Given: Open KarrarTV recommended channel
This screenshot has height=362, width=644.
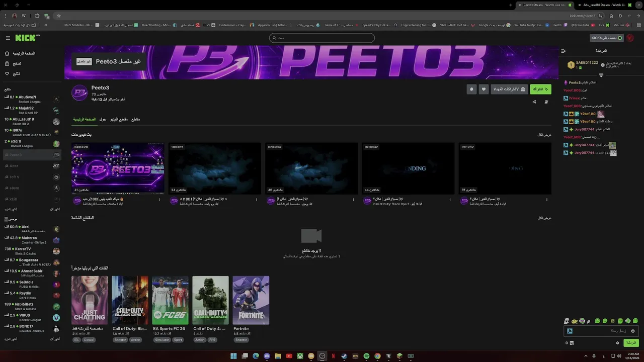Looking at the screenshot, I should tap(32, 251).
